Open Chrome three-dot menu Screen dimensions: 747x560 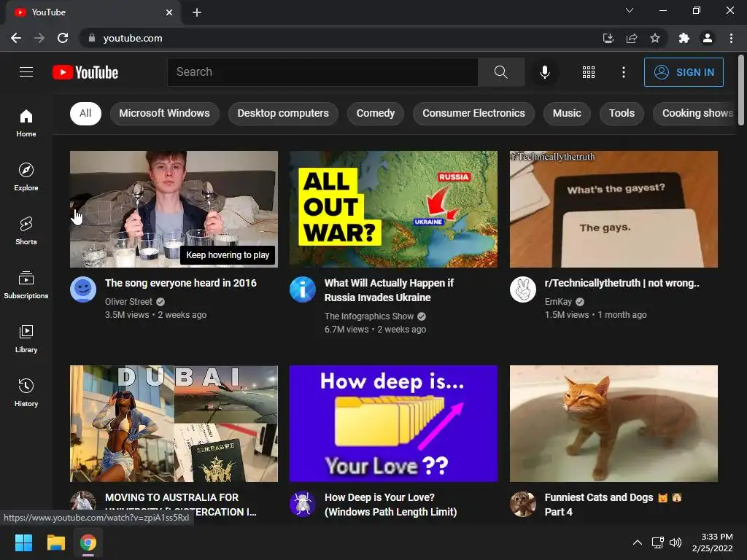tap(731, 38)
